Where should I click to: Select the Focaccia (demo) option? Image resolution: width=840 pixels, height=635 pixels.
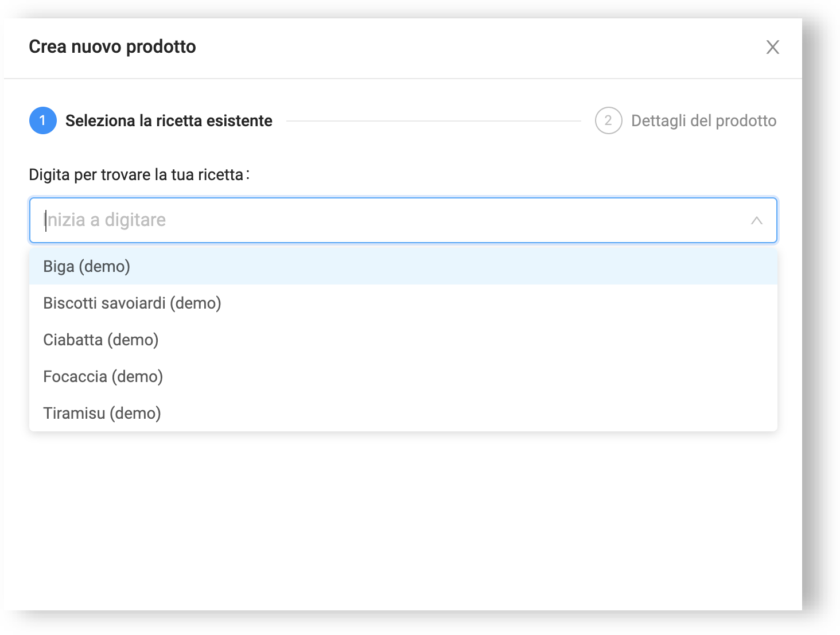coord(103,376)
